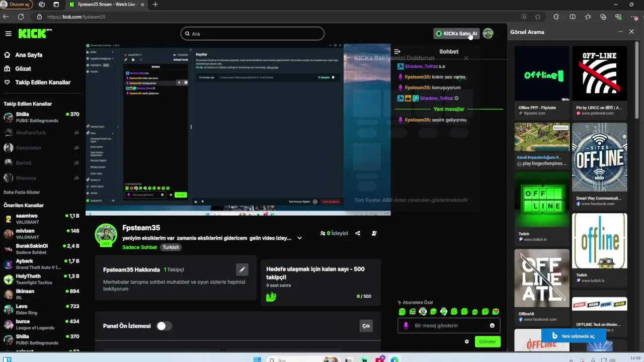Click the moderator user icon next to share
The height and width of the screenshot is (362, 644).
[x=374, y=233]
